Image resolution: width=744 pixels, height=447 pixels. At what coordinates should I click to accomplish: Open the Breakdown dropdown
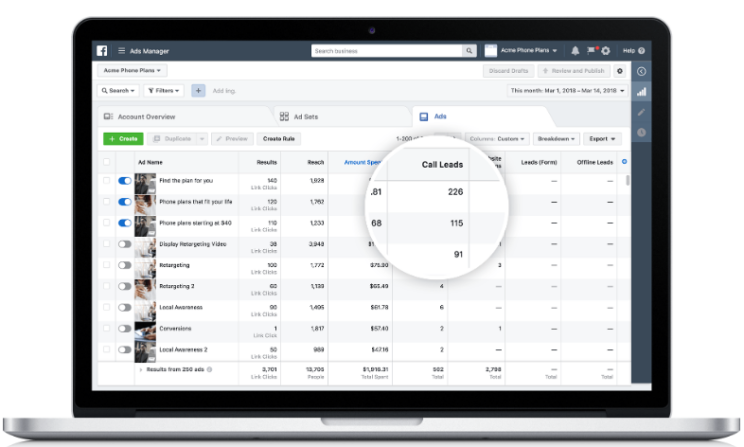click(x=554, y=138)
